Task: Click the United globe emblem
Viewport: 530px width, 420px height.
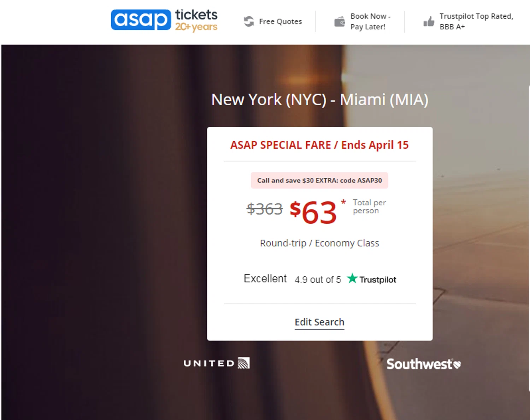Action: point(244,363)
